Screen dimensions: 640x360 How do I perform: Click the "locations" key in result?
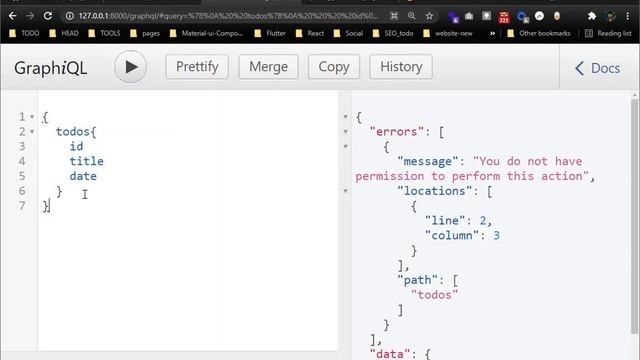(x=434, y=191)
